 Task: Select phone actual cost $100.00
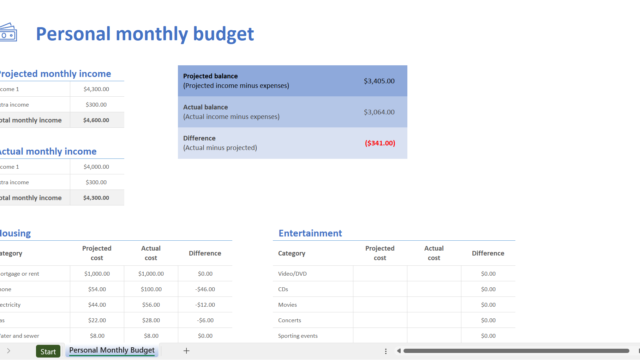pos(151,289)
